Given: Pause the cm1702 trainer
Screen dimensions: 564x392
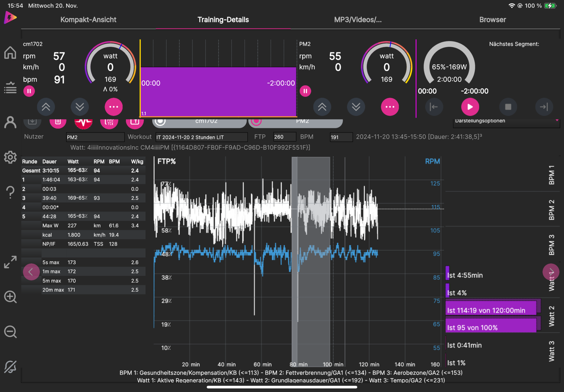Looking at the screenshot, I should click(29, 91).
